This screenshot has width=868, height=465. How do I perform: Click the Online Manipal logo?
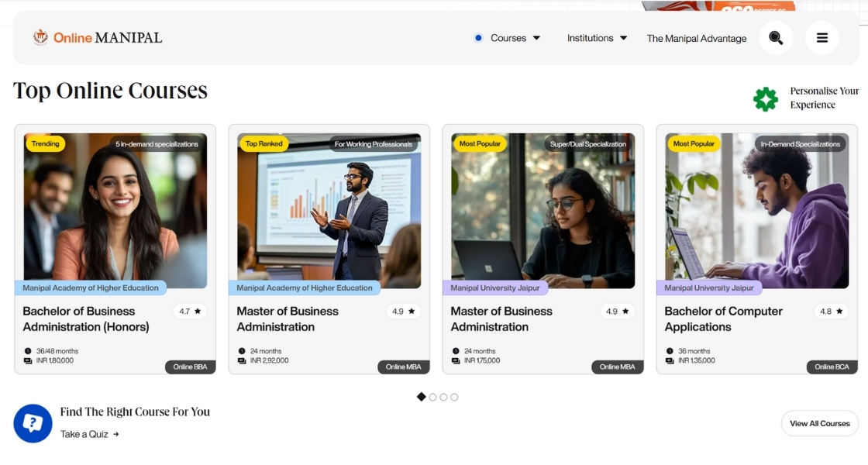tap(98, 38)
